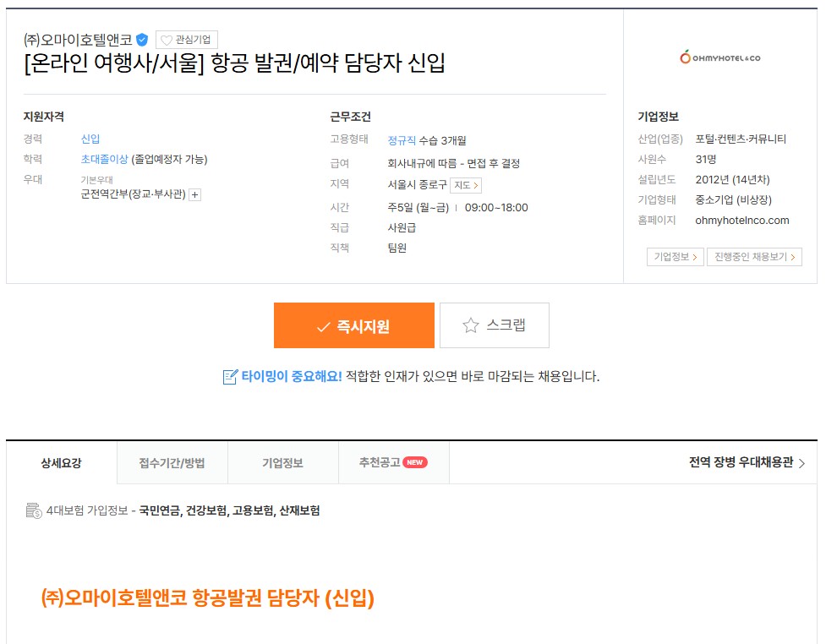The height and width of the screenshot is (644, 826).
Task: Click the 서울시 종로구 location text
Action: (x=417, y=185)
